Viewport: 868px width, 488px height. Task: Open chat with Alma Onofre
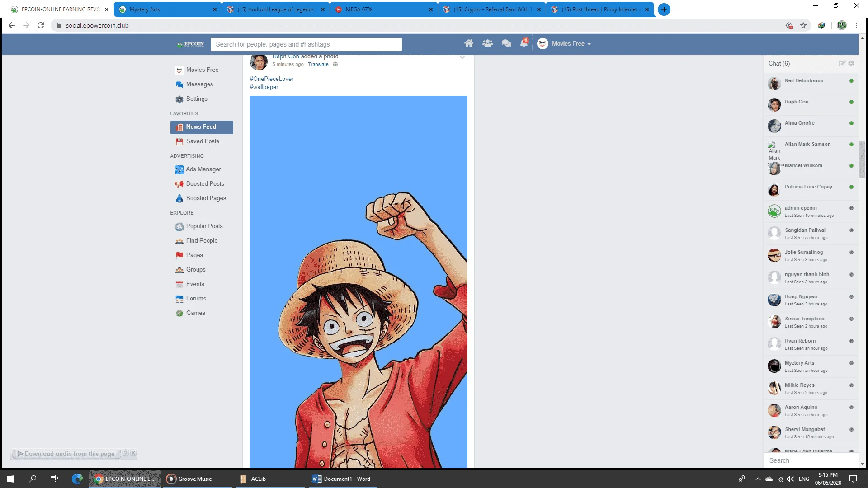(x=811, y=126)
